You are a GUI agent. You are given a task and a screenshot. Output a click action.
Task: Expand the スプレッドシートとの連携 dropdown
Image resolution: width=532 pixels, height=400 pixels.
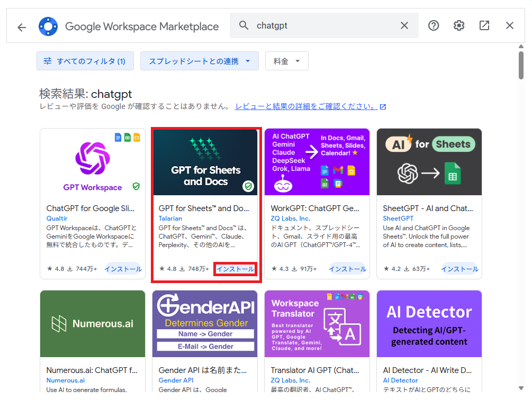(200, 61)
